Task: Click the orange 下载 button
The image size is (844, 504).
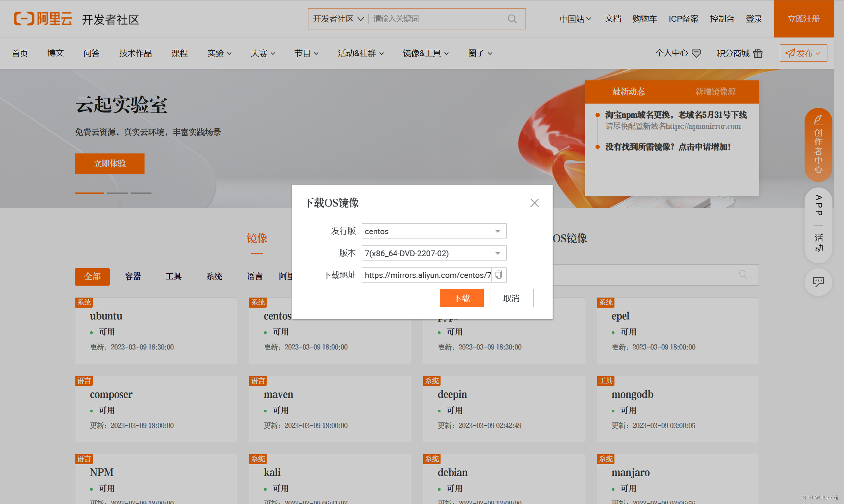Action: [x=461, y=298]
